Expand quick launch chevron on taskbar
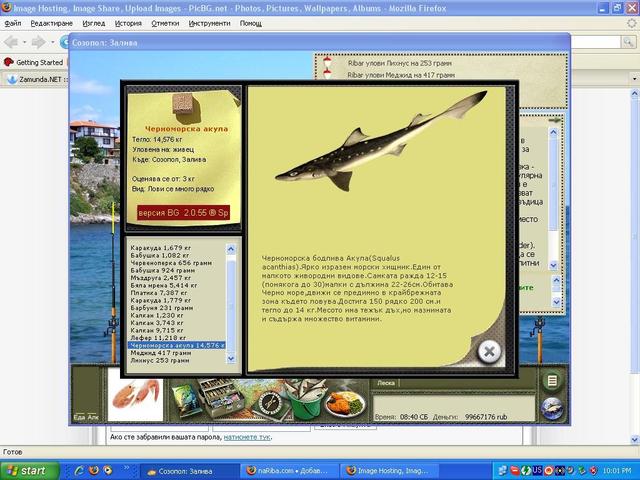The height and width of the screenshot is (480, 640). 127,468
